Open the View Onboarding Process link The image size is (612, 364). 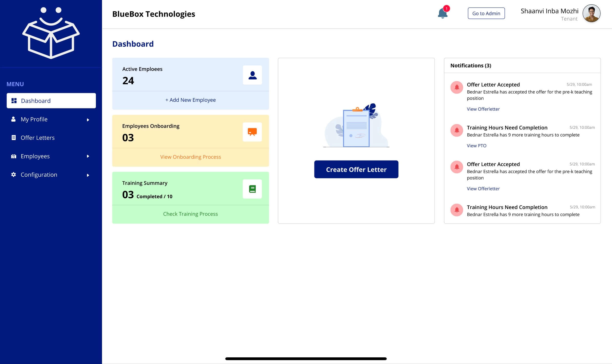point(190,157)
